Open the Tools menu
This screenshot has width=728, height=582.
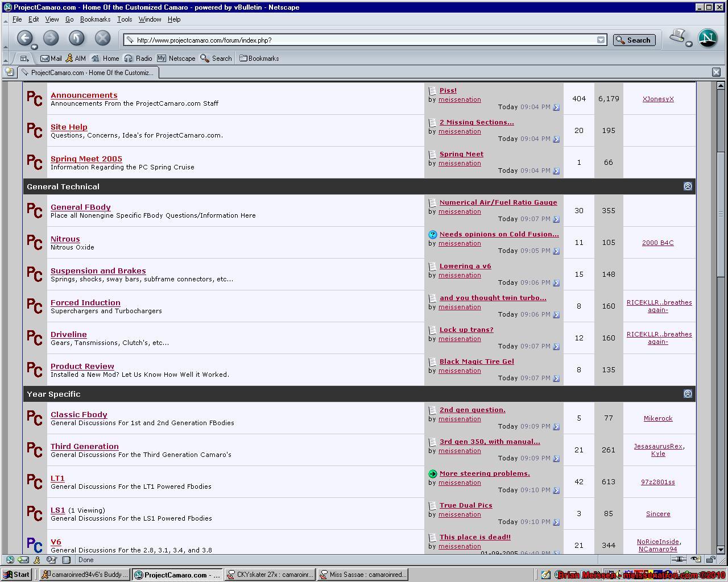125,19
